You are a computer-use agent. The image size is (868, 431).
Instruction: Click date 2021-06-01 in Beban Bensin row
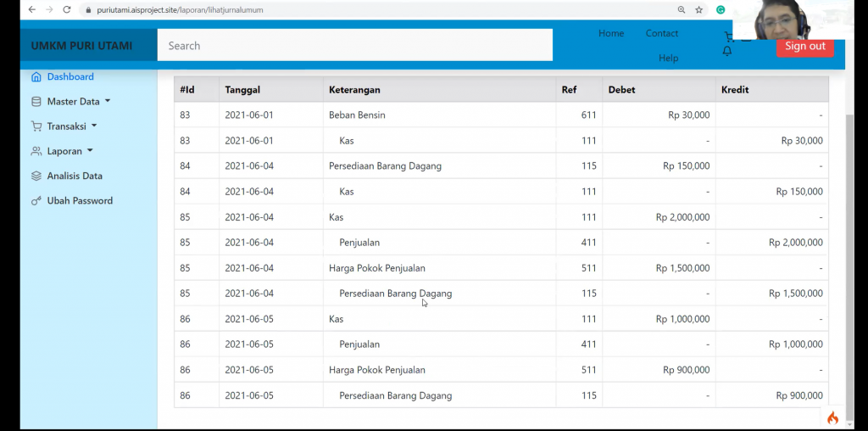(249, 115)
